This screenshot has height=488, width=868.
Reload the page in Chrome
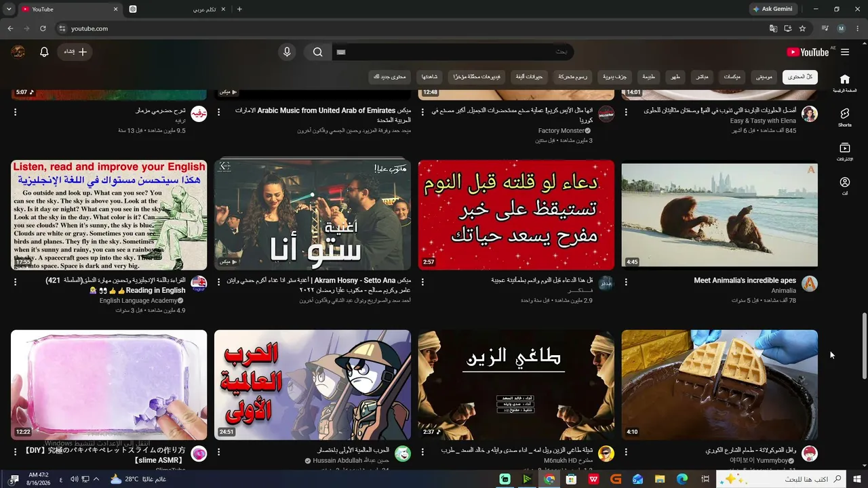point(43,28)
